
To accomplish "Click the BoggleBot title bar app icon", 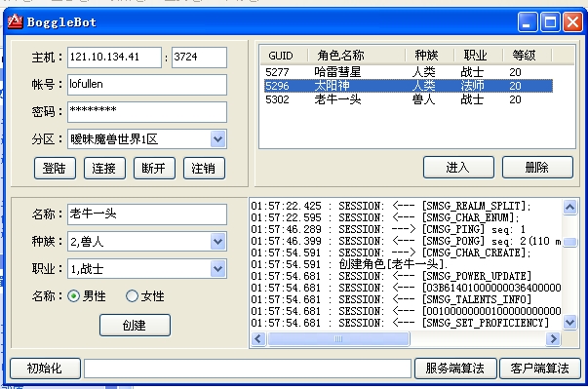I will point(15,21).
